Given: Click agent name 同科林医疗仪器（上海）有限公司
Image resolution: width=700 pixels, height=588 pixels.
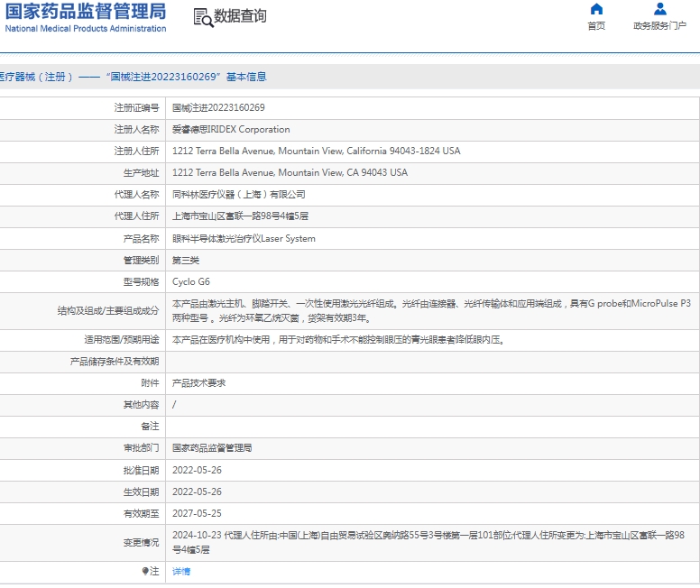Looking at the screenshot, I should 239,195.
